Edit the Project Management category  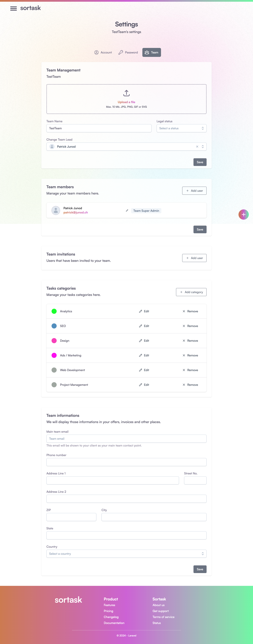(144, 385)
